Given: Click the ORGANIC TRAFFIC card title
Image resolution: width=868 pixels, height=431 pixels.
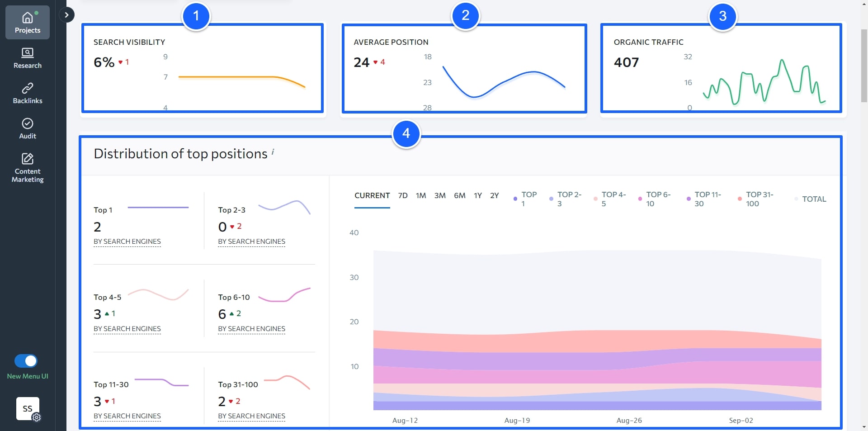Looking at the screenshot, I should click(x=648, y=42).
